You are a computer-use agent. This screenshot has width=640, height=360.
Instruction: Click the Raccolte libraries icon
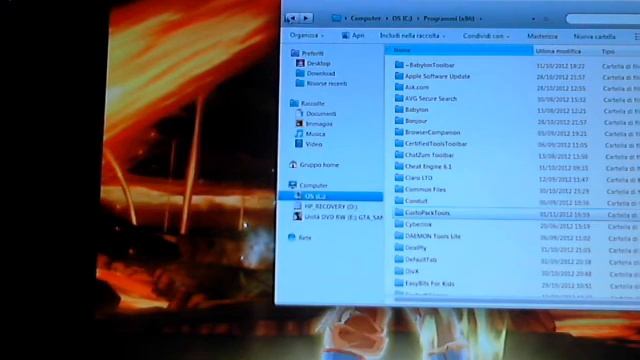point(294,103)
